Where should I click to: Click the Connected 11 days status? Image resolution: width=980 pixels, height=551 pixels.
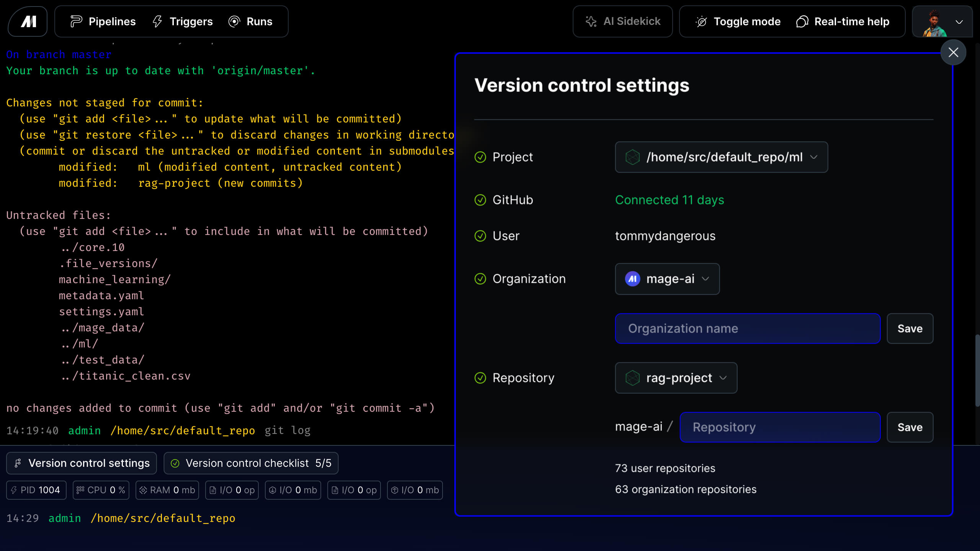[x=670, y=200]
